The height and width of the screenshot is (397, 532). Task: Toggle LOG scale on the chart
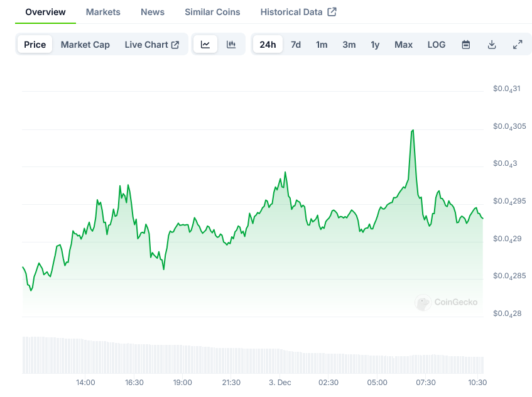[x=437, y=45]
